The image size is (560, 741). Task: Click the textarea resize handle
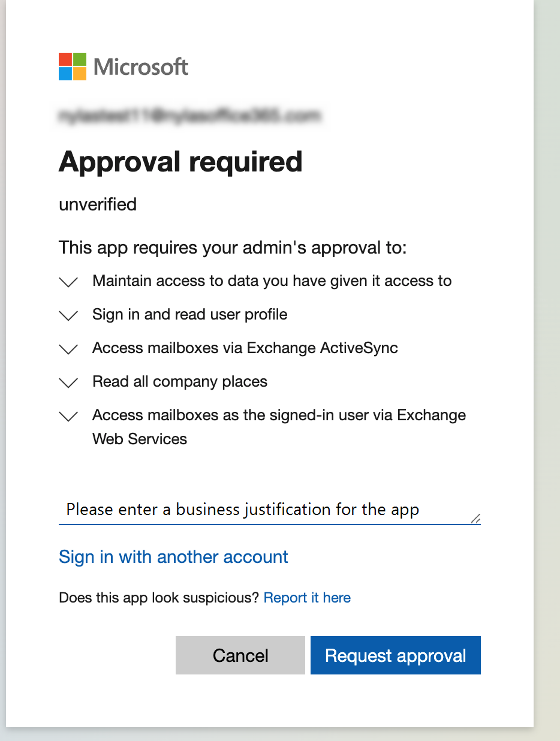477,517
